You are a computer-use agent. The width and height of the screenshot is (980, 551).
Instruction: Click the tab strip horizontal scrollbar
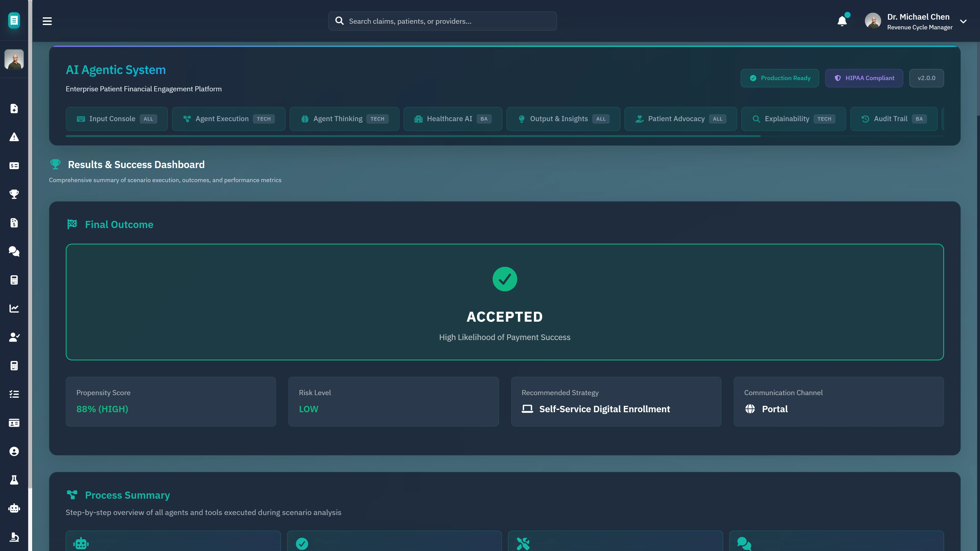point(413,136)
